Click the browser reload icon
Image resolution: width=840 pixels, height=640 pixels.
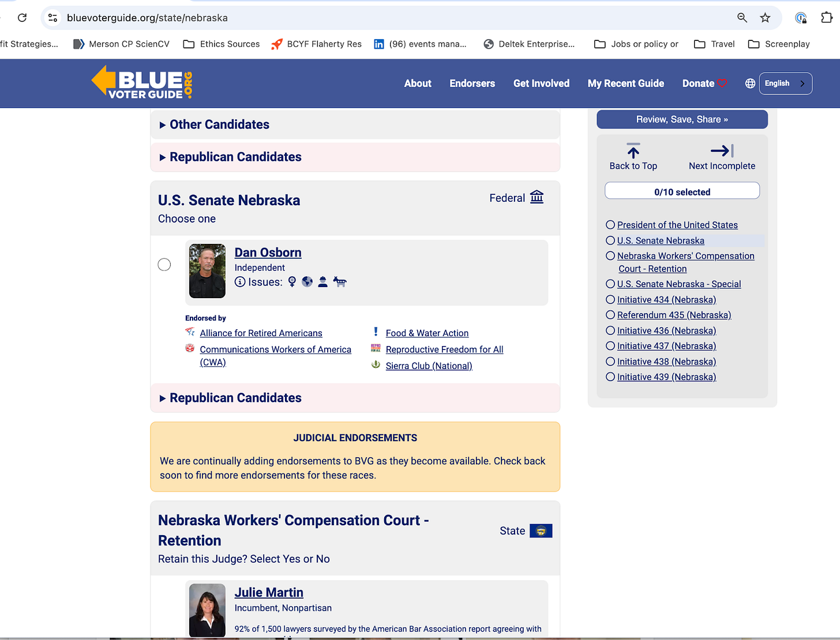22,18
